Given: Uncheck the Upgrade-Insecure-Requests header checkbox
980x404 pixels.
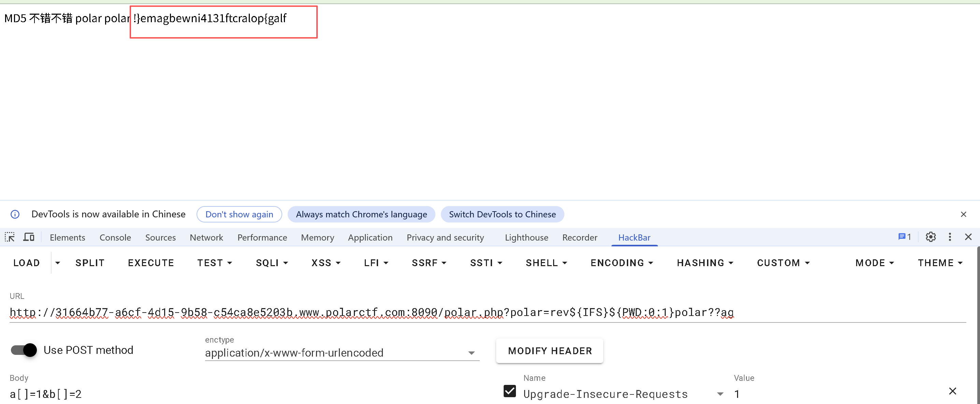Looking at the screenshot, I should click(x=509, y=391).
